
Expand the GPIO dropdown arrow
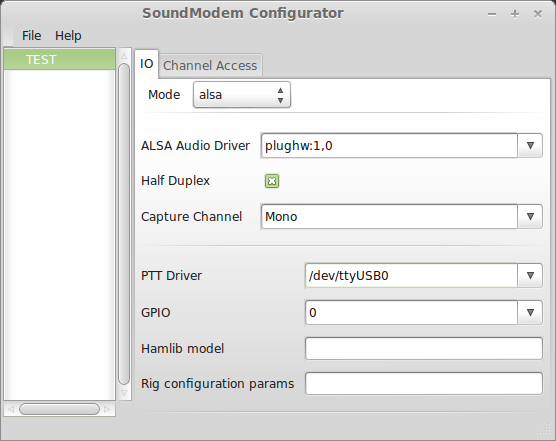pyautogui.click(x=530, y=312)
